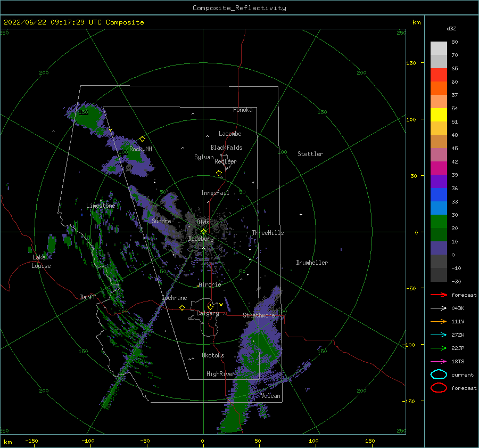Click the asterisk marker east of Innisfail
Image resolution: width=479 pixels, height=448 pixels.
253,183
